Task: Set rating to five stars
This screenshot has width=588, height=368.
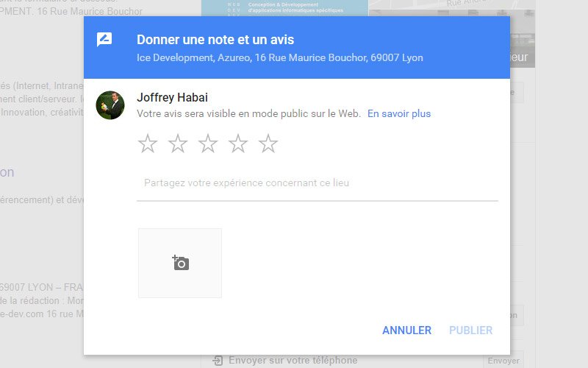Action: [x=268, y=144]
